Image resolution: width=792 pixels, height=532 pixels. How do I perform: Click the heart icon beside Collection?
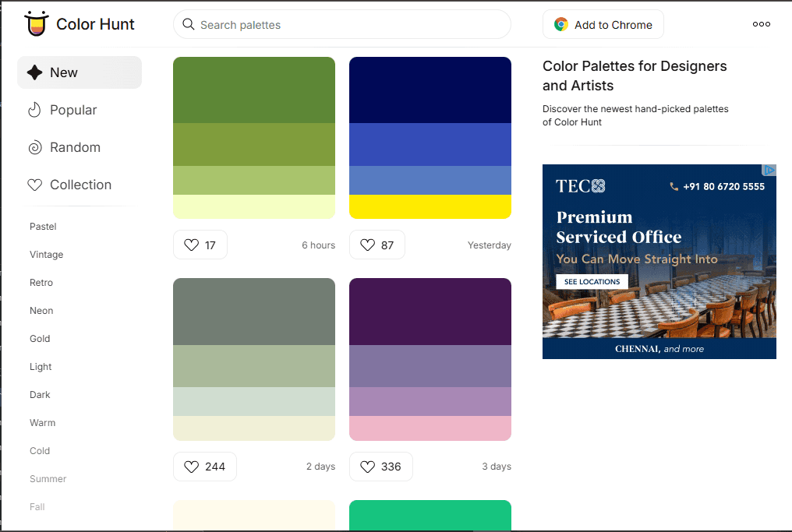pyautogui.click(x=35, y=185)
